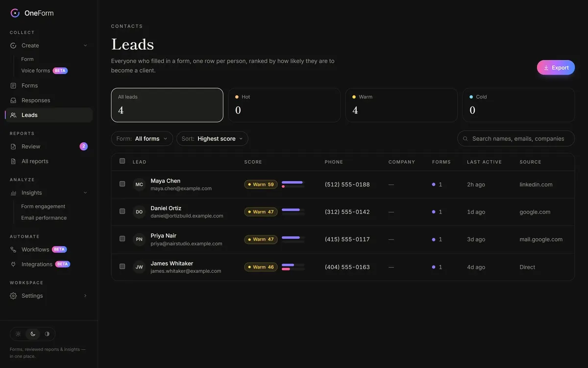The height and width of the screenshot is (368, 588).
Task: Click the BETA badge beside Integrations
Action: [63, 264]
